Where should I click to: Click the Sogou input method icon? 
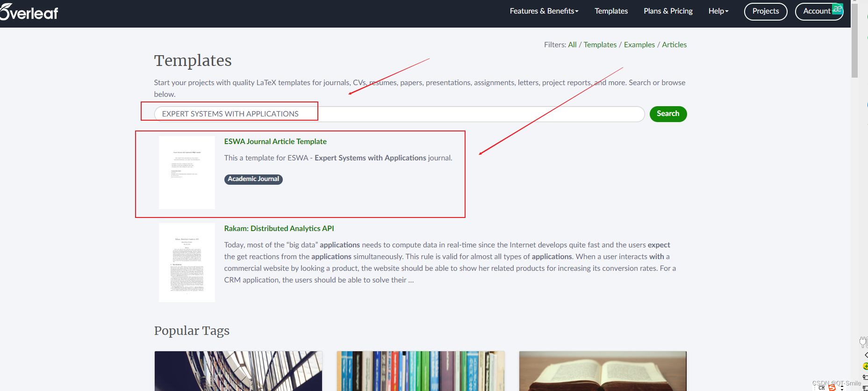(832, 388)
